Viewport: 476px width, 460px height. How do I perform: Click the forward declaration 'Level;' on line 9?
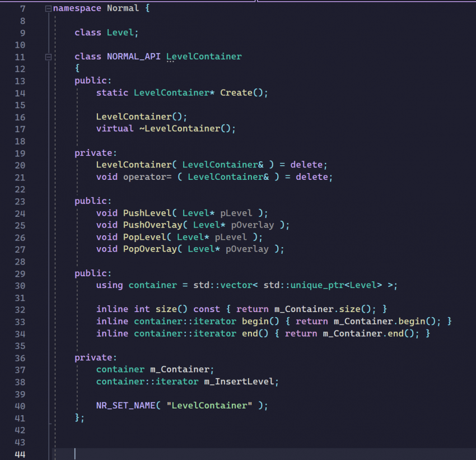[123, 32]
